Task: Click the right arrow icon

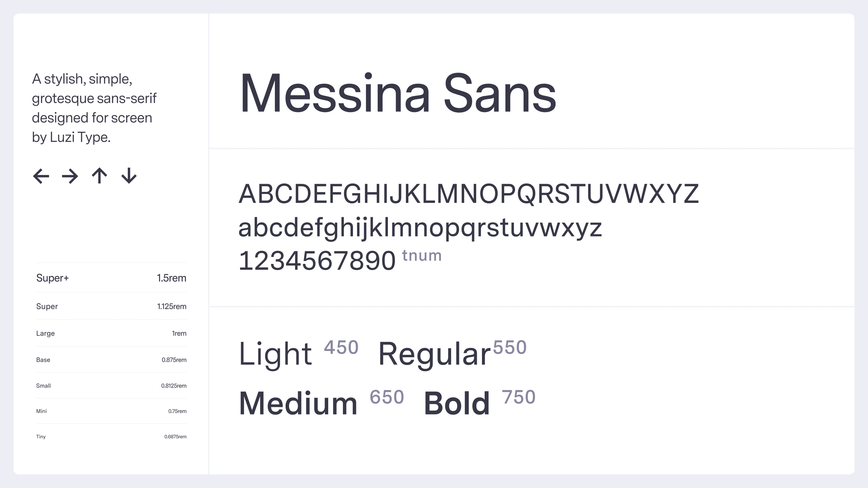Action: coord(70,176)
